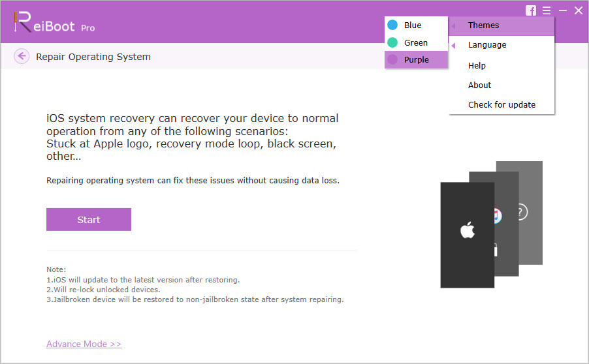The width and height of the screenshot is (589, 364).
Task: Open the Advance Mode link
Action: [84, 344]
